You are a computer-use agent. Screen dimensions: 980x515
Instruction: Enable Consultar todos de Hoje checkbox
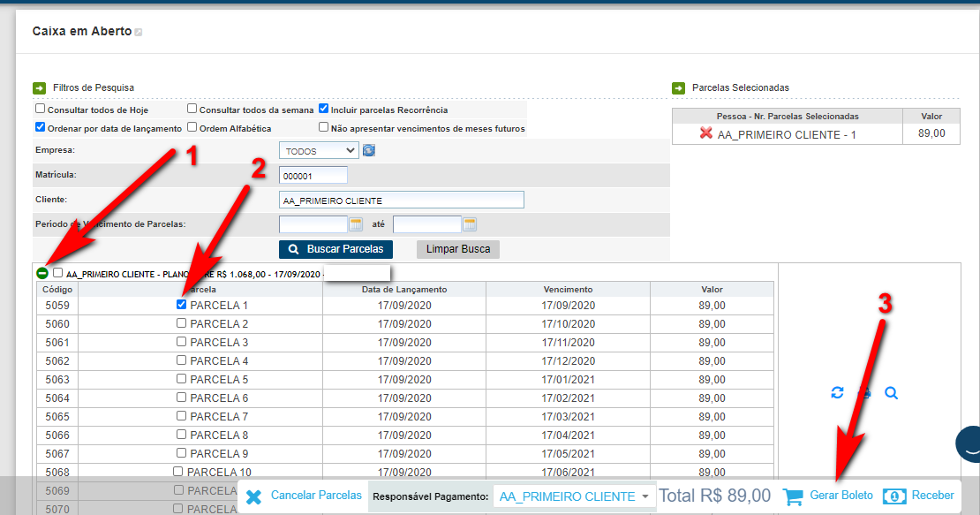point(40,110)
